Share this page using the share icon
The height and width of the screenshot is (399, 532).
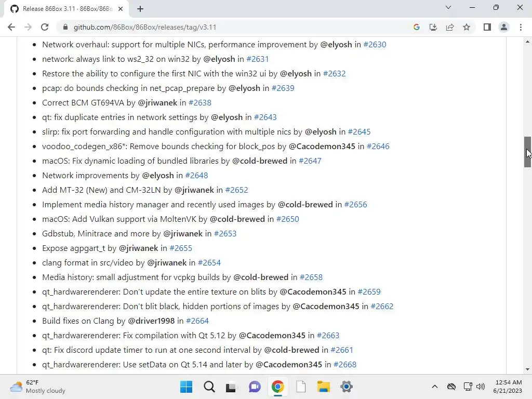(x=450, y=27)
